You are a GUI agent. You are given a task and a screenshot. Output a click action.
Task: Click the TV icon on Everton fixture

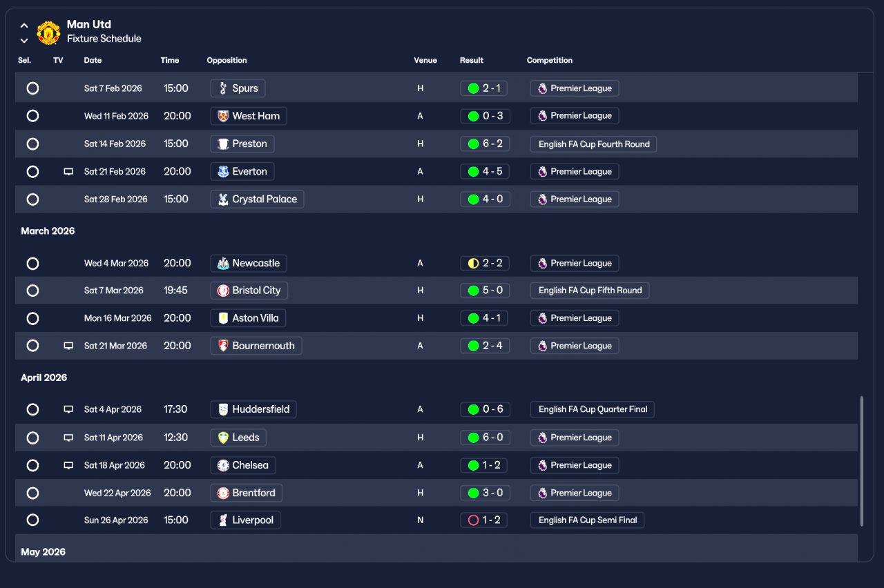tap(68, 172)
